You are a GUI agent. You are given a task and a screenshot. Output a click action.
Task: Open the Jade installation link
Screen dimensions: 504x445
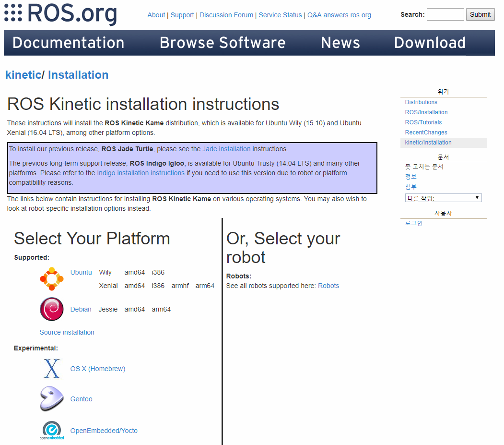click(x=226, y=149)
